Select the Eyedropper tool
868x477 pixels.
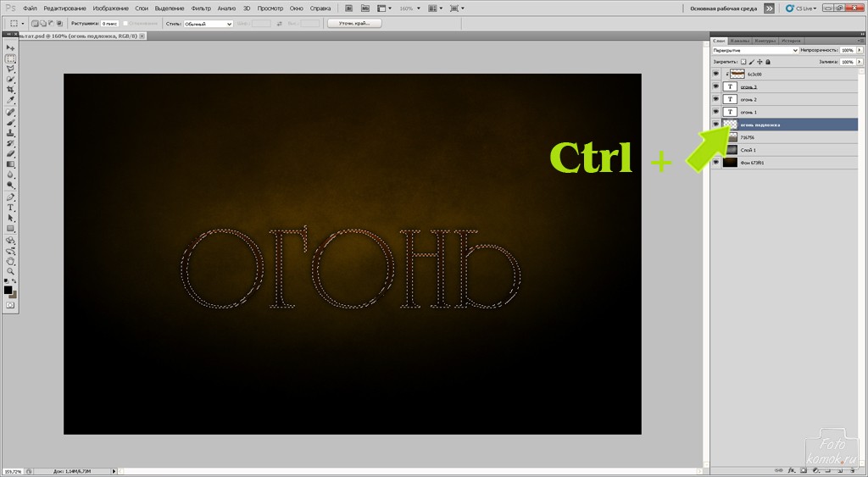(x=10, y=100)
